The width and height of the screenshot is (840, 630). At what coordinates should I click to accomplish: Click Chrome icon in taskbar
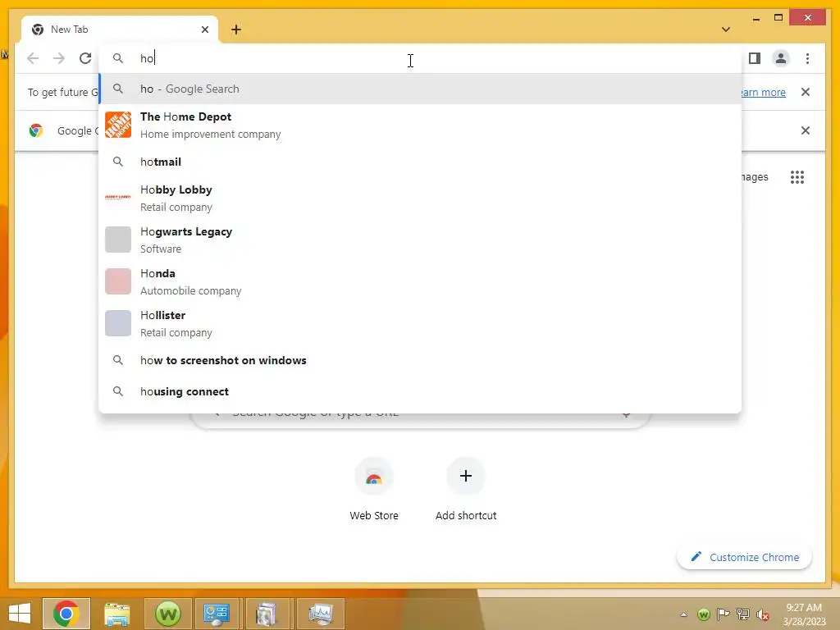(66, 614)
